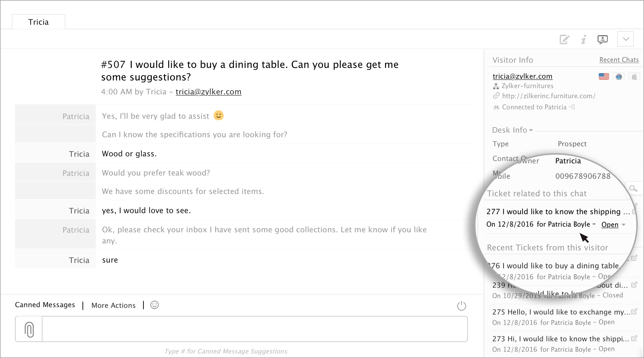This screenshot has width=644, height=358.
Task: Open status dropdown on ticket 277
Action: pos(623,225)
